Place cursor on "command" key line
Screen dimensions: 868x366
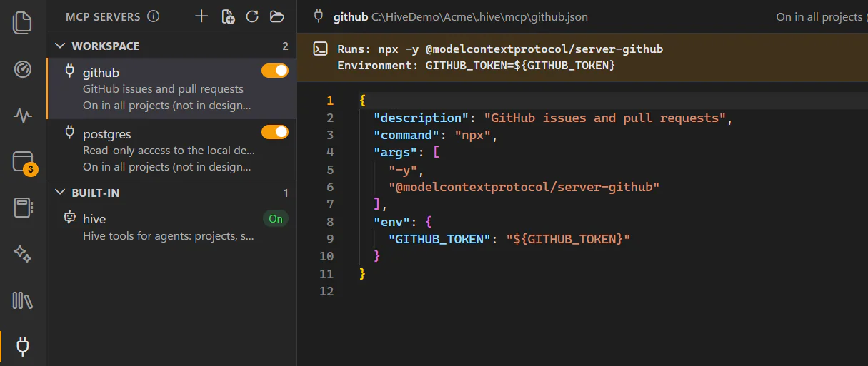point(407,135)
